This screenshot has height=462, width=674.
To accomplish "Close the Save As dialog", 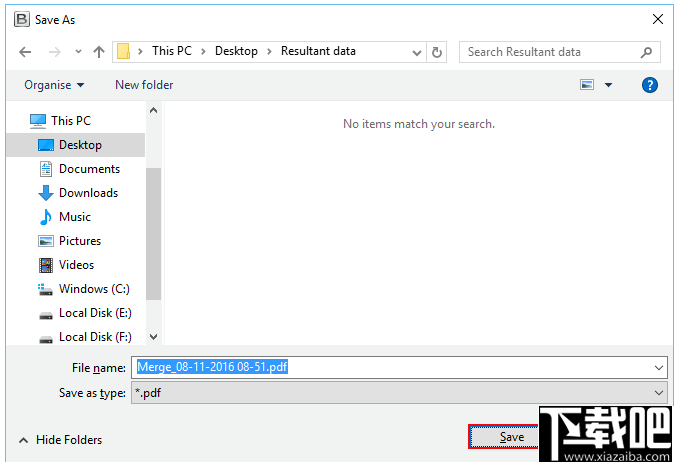I will click(x=658, y=19).
